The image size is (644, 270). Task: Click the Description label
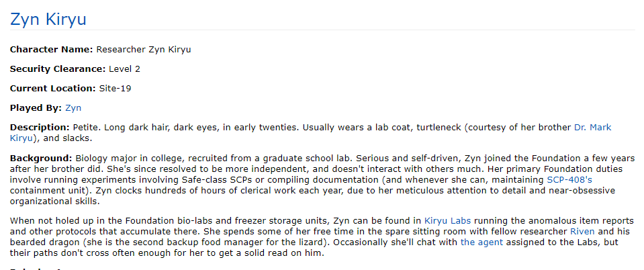40,128
